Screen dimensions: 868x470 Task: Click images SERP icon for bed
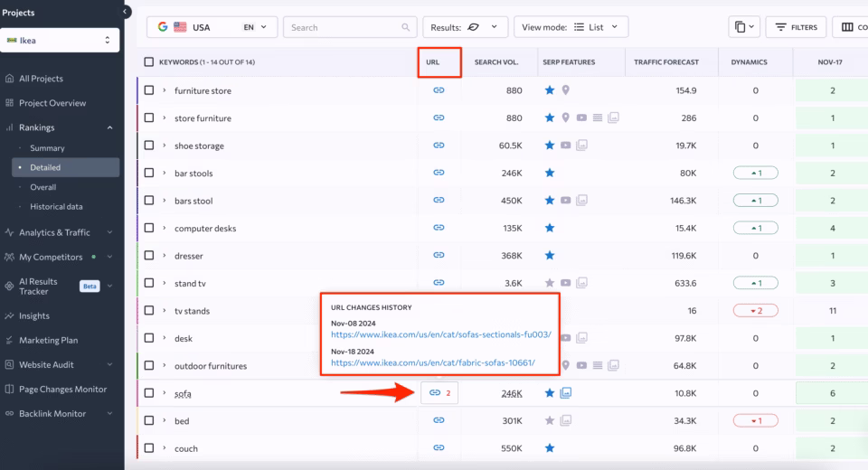click(566, 420)
